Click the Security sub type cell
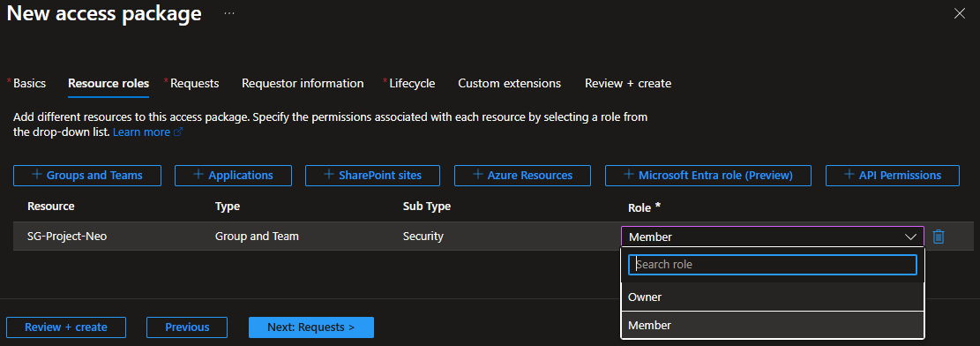 coord(423,237)
